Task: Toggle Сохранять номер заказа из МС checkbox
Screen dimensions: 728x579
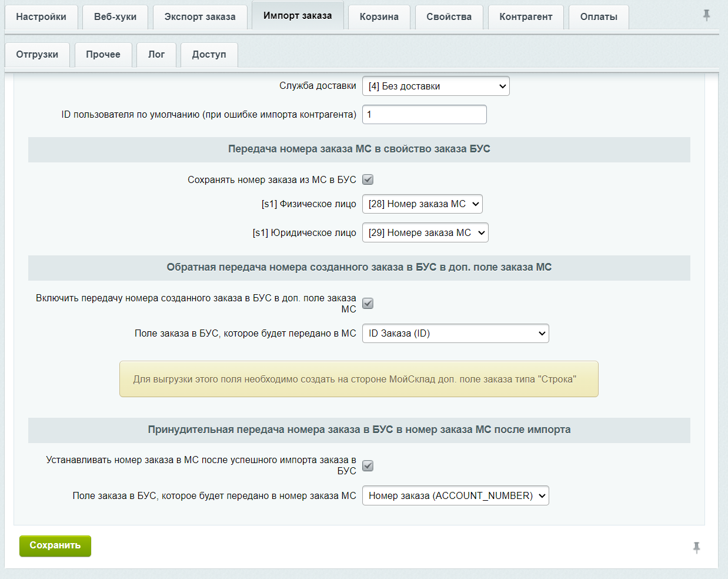Action: (x=368, y=179)
